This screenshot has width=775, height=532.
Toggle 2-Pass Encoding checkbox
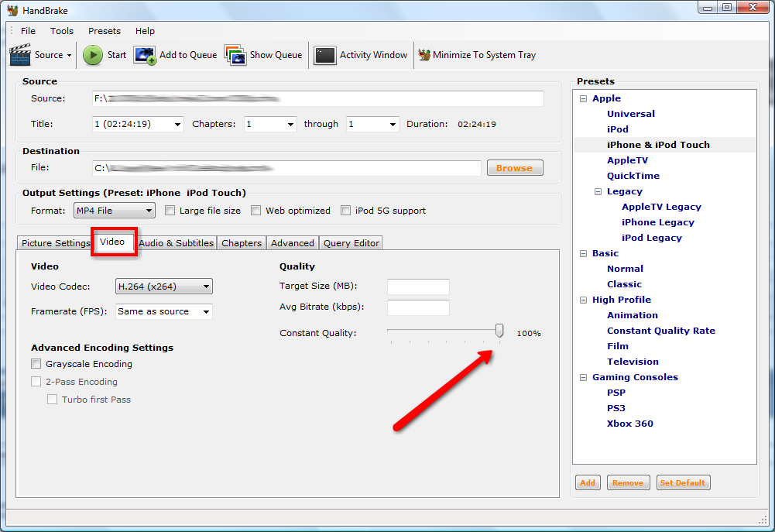[x=36, y=382]
